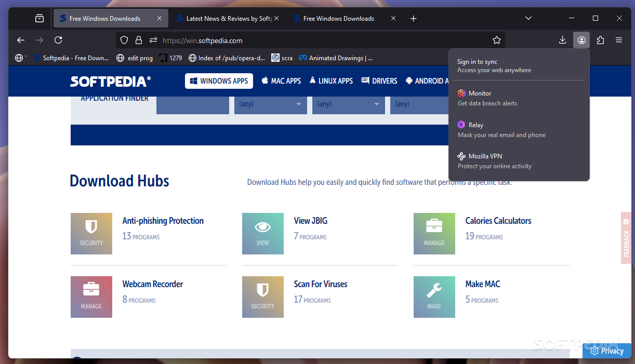Open the Make MAC hub link

(483, 284)
